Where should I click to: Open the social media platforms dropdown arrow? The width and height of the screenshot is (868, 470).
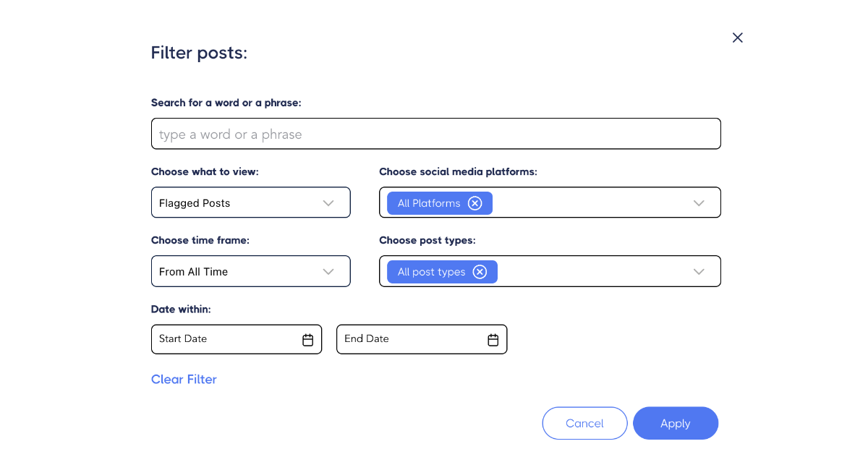699,203
